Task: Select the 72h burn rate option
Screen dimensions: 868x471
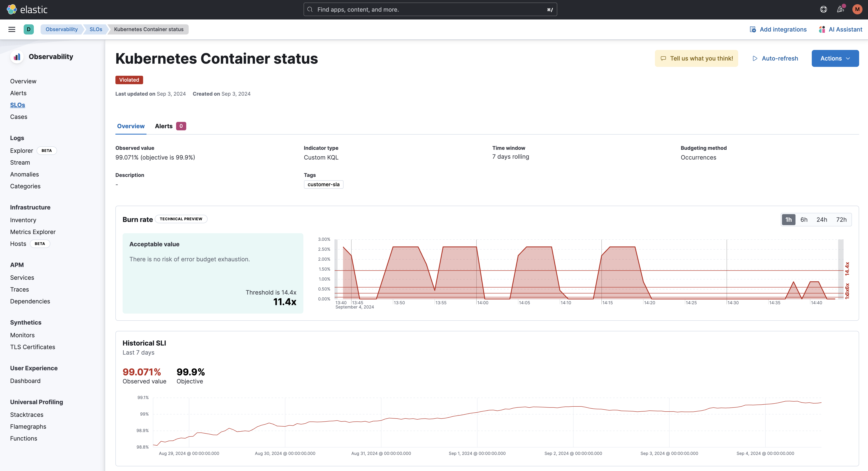Action: [841, 219]
